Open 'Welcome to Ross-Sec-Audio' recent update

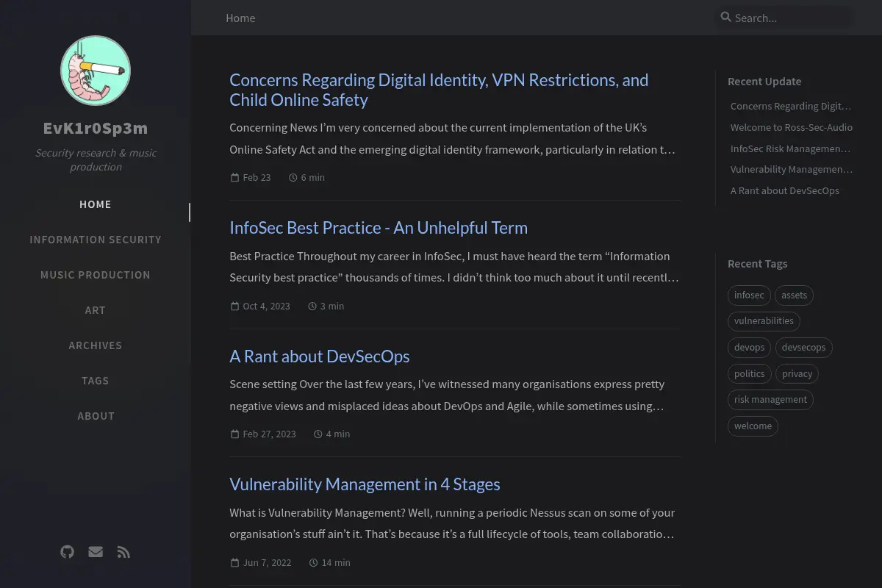[792, 127]
